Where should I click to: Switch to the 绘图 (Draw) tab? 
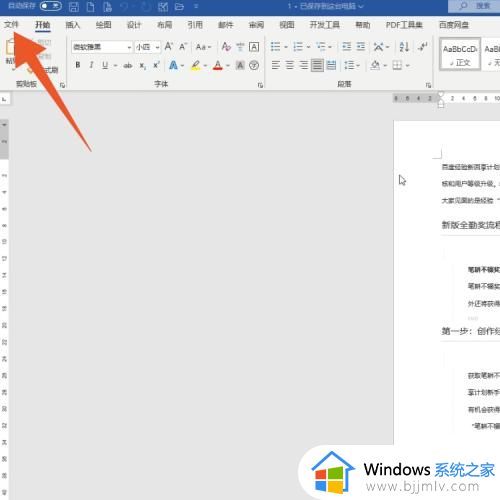pyautogui.click(x=103, y=25)
